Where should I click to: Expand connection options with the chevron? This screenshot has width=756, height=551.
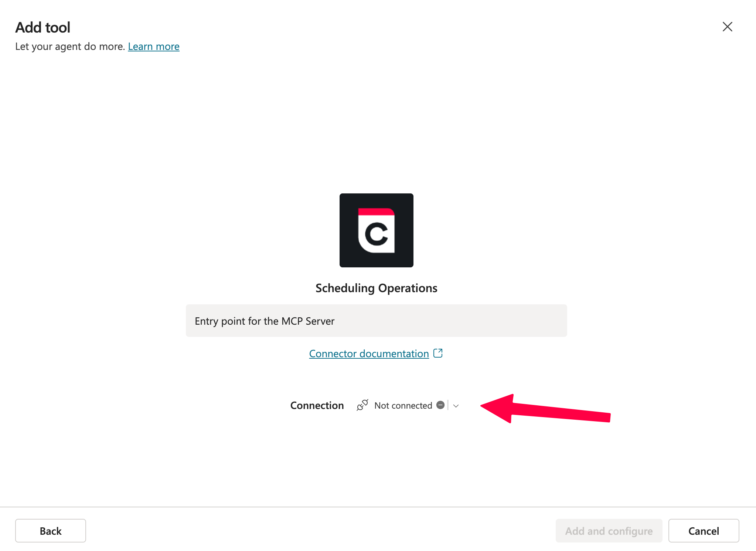[x=456, y=406]
